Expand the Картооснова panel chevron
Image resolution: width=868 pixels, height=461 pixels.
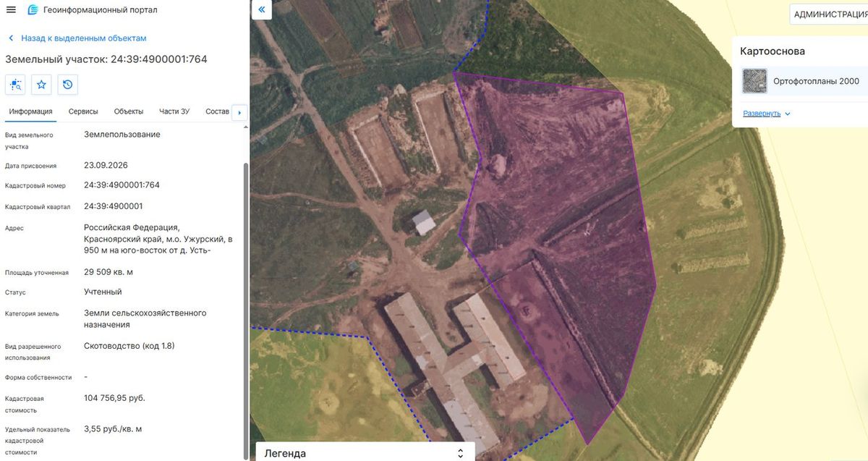coord(788,114)
